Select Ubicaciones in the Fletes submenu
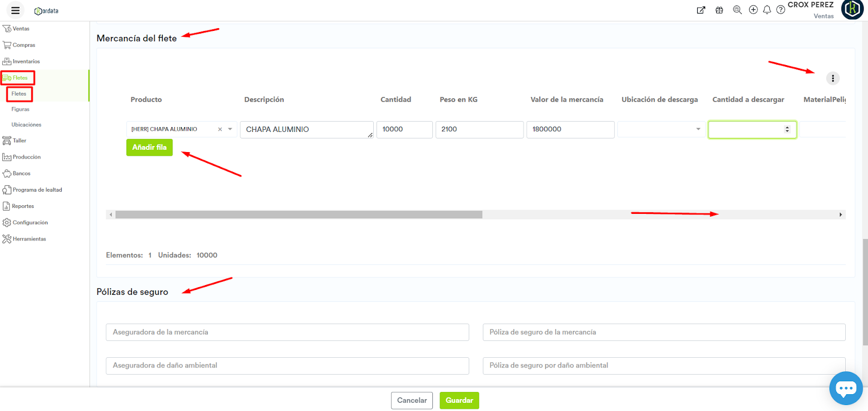The width and height of the screenshot is (868, 411). tap(26, 125)
